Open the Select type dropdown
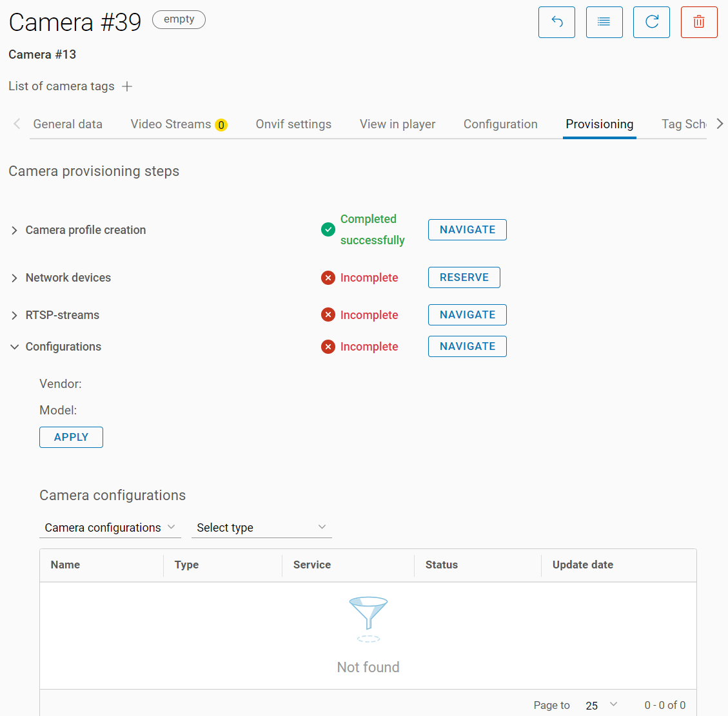 tap(261, 528)
